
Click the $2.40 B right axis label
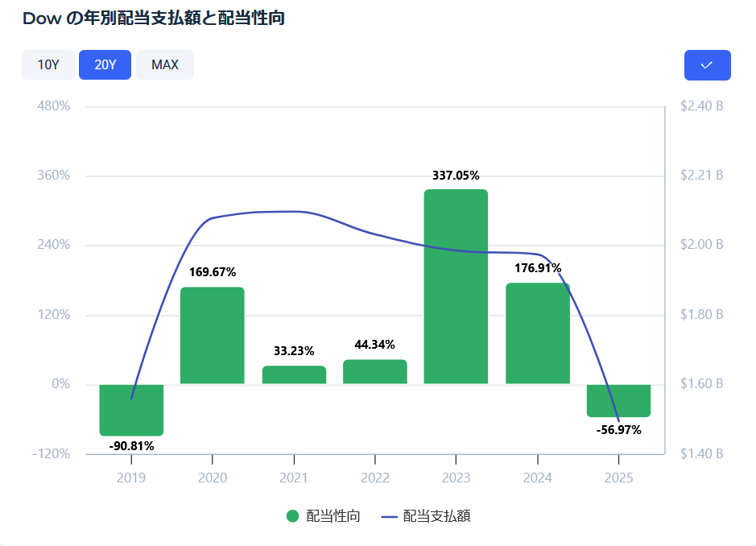(x=701, y=105)
